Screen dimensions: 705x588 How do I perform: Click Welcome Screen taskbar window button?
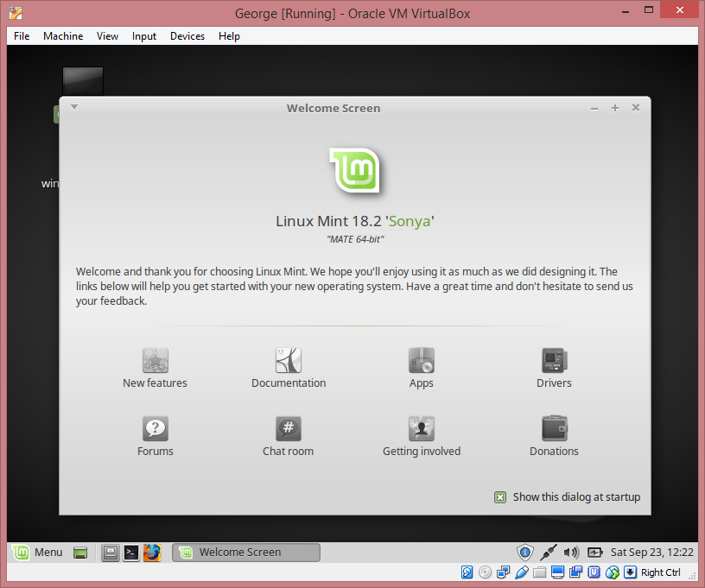[246, 553]
